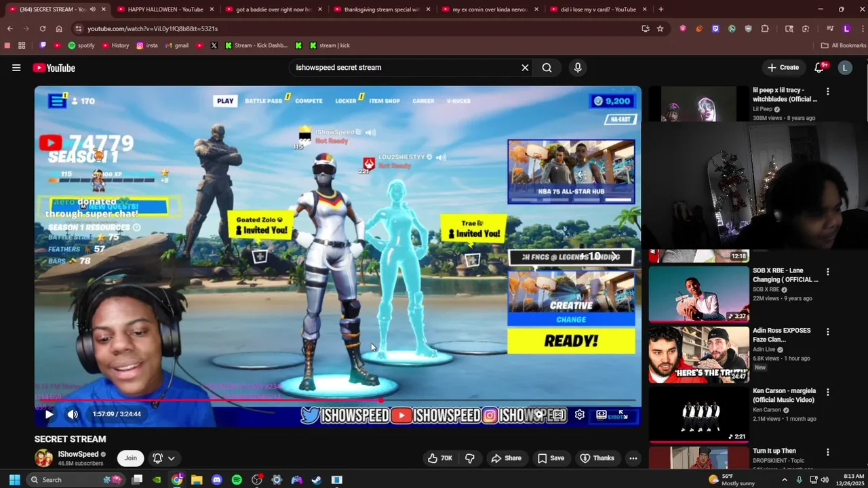Open a new browser tab
Image resolution: width=868 pixels, height=488 pixels.
[x=660, y=9]
